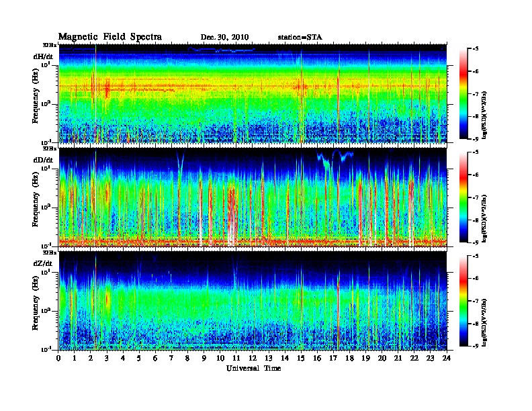Click hour 15 on the Universal Time axis
Screen dimensions: 532x411
click(301, 358)
